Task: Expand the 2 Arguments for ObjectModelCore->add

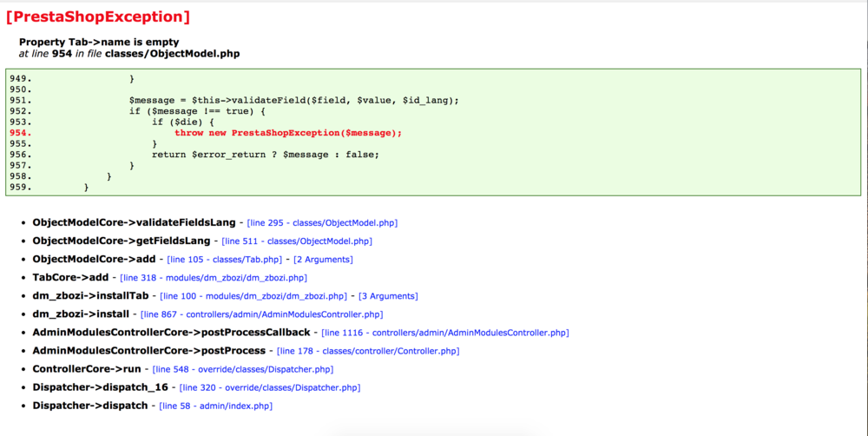Action: pos(323,260)
